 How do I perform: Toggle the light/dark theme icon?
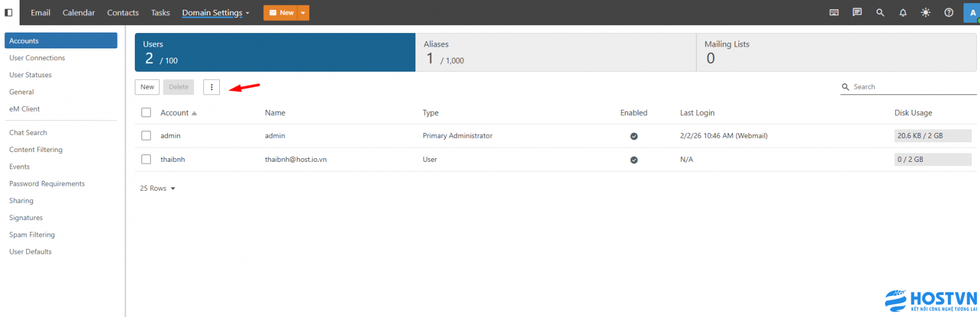click(925, 12)
